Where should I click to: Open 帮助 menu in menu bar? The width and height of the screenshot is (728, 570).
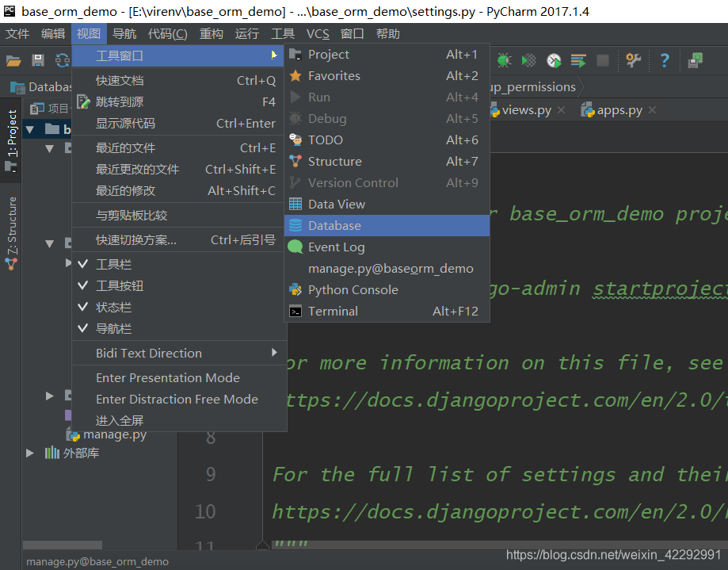(387, 33)
